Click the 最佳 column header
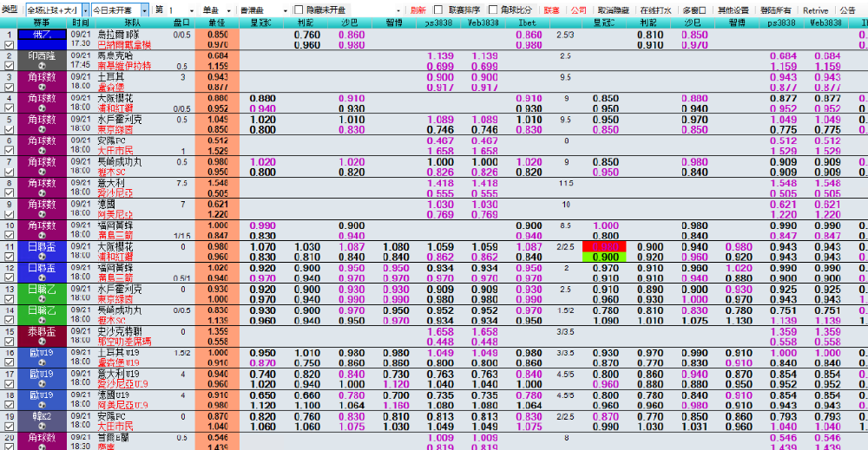Viewport: 868px width, 450px height. [x=217, y=23]
